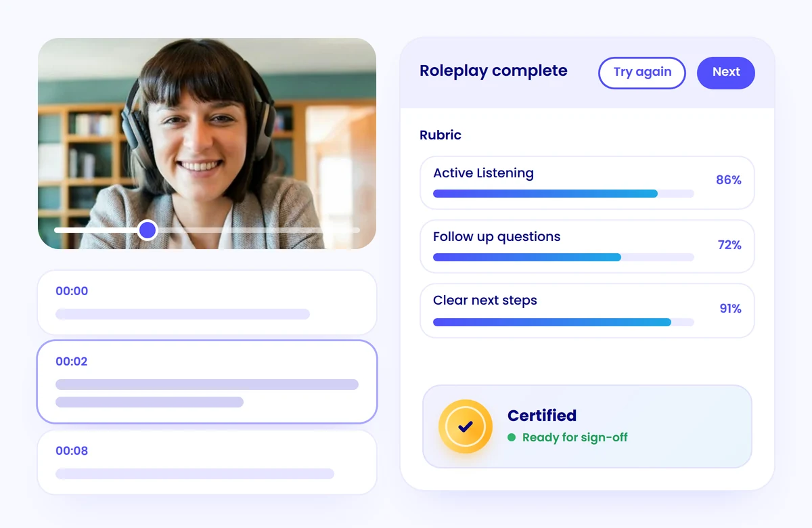Click the Active Listening progress bar
The height and width of the screenshot is (528, 812).
point(564,194)
